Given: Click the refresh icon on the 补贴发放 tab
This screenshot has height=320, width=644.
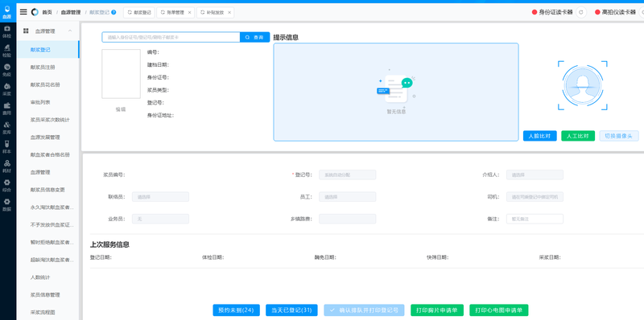Looking at the screenshot, I should (203, 12).
